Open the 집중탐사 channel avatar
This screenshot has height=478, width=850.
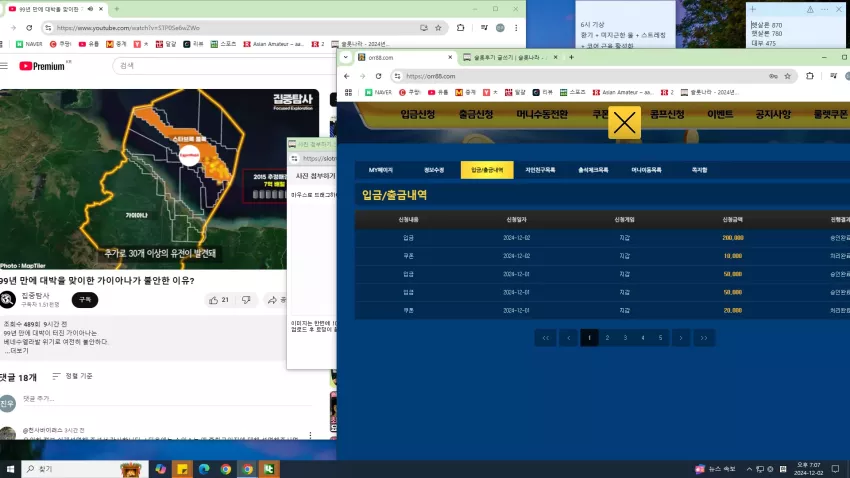point(8,299)
